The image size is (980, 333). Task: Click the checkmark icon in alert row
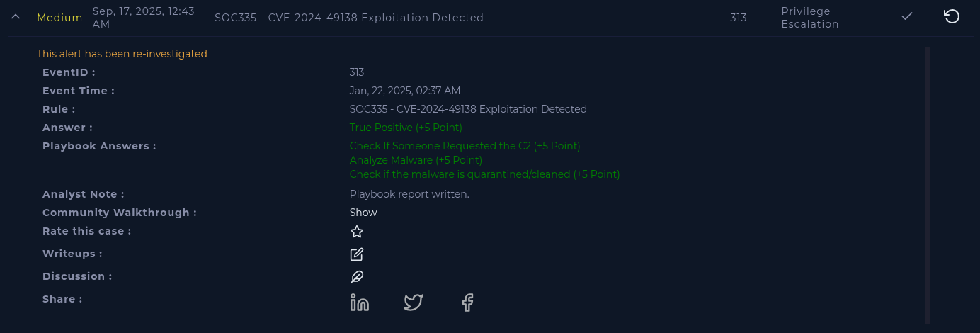907,16
